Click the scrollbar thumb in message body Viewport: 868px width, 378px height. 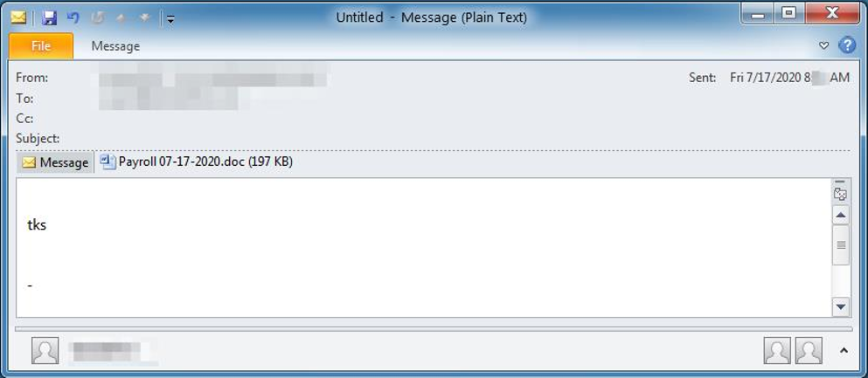(841, 244)
